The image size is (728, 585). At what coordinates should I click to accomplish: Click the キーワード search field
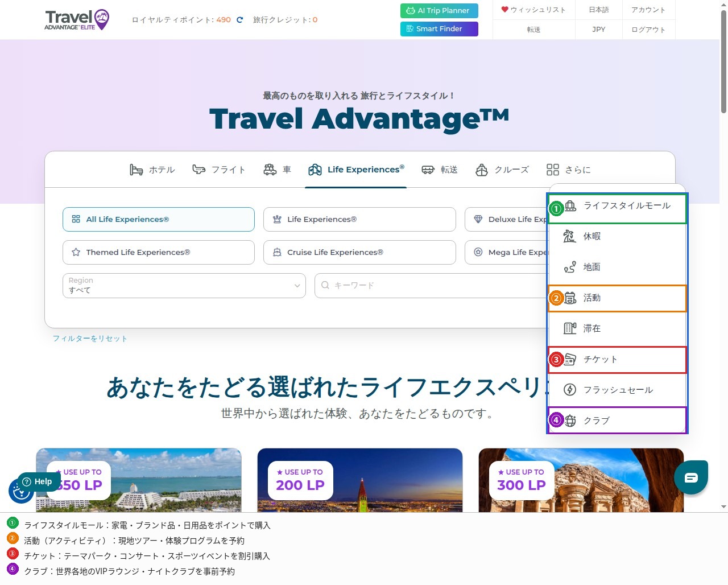(431, 285)
